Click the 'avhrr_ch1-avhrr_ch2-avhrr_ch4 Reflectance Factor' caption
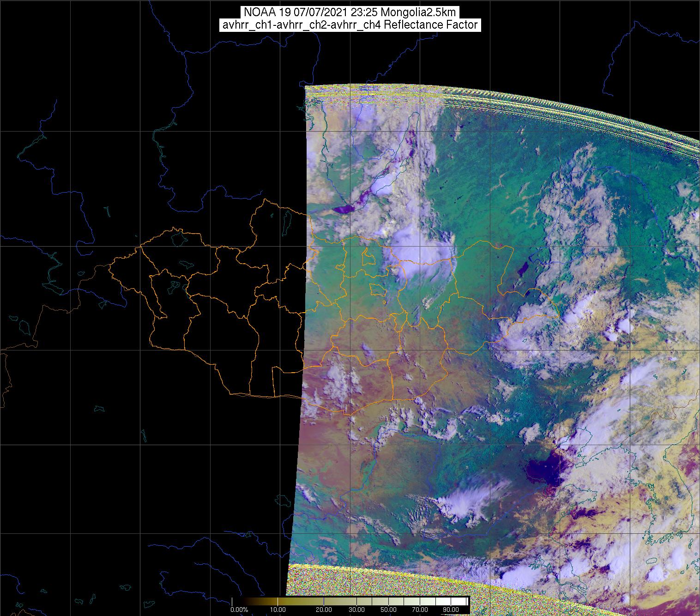 click(350, 25)
